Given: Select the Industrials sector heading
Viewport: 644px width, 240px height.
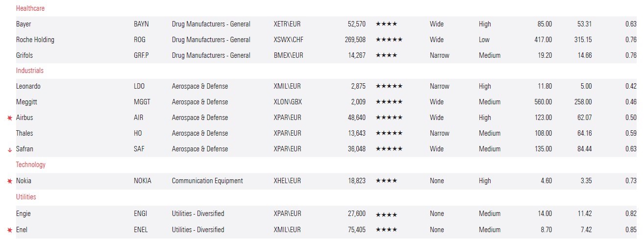Looking at the screenshot, I should 29,71.
